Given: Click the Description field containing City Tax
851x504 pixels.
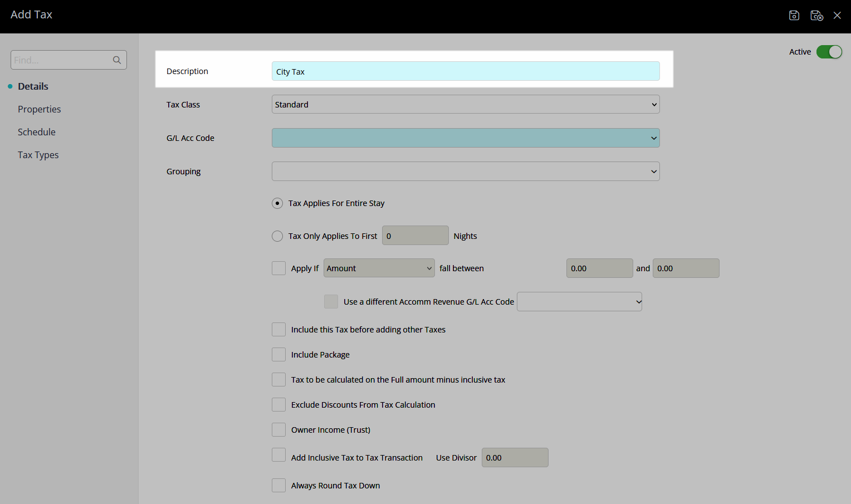Looking at the screenshot, I should point(466,71).
